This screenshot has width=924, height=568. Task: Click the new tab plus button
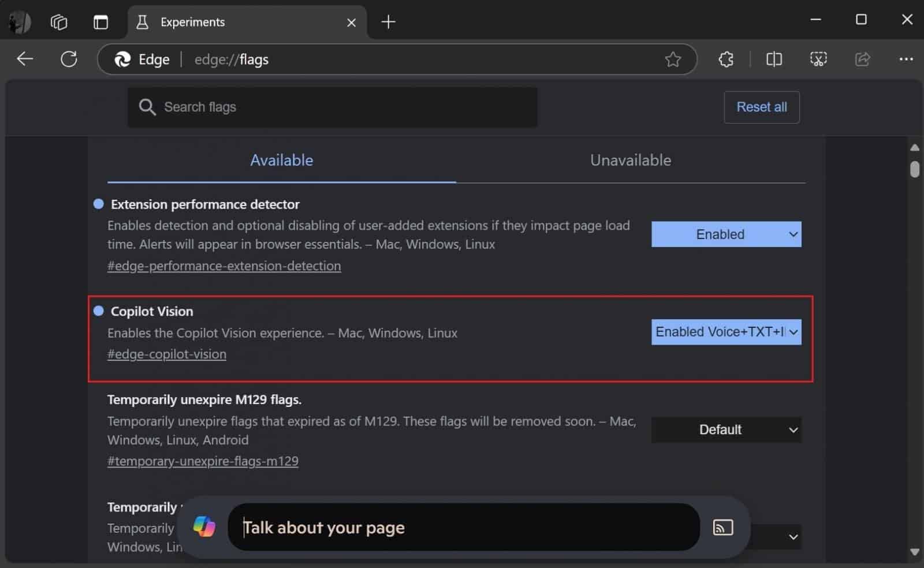click(x=388, y=22)
